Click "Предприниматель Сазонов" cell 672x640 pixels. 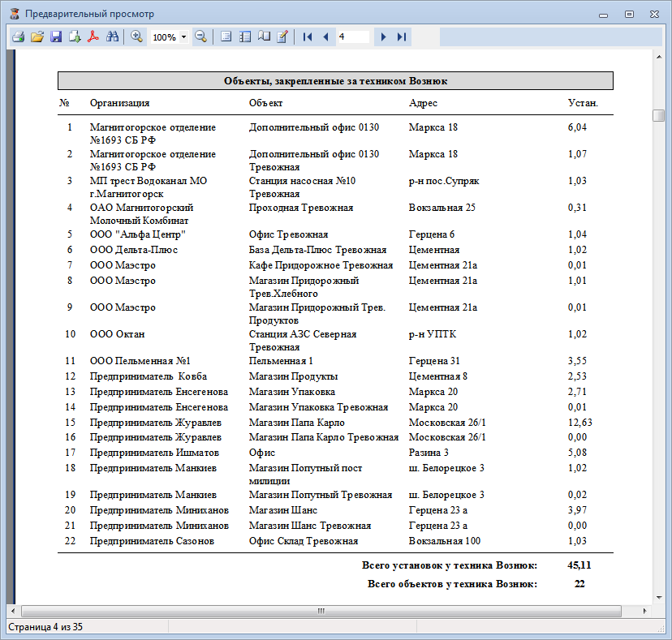[152, 541]
